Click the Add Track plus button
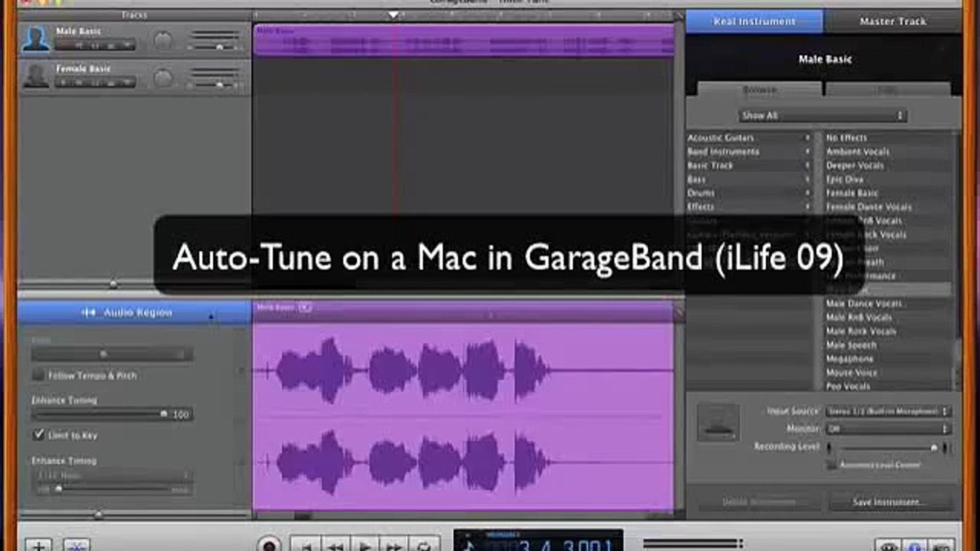The width and height of the screenshot is (980, 551). pos(38,546)
